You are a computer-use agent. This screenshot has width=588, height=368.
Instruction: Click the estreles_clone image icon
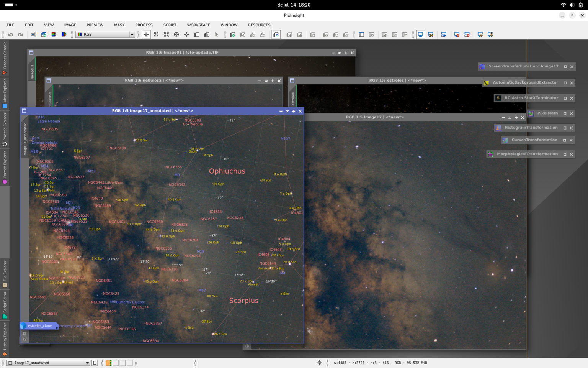pos(39,326)
